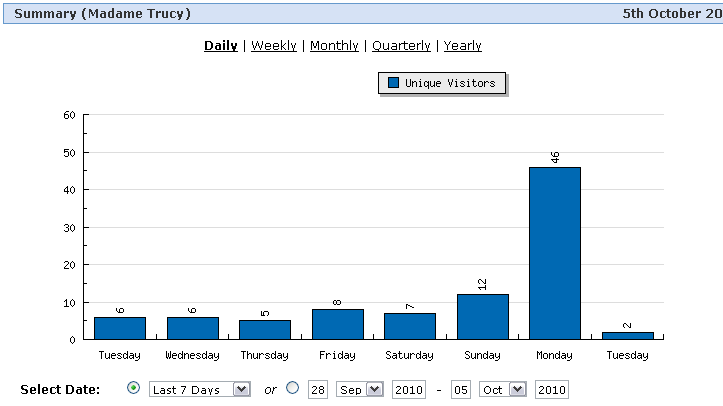Click the Friday axis label

338,355
